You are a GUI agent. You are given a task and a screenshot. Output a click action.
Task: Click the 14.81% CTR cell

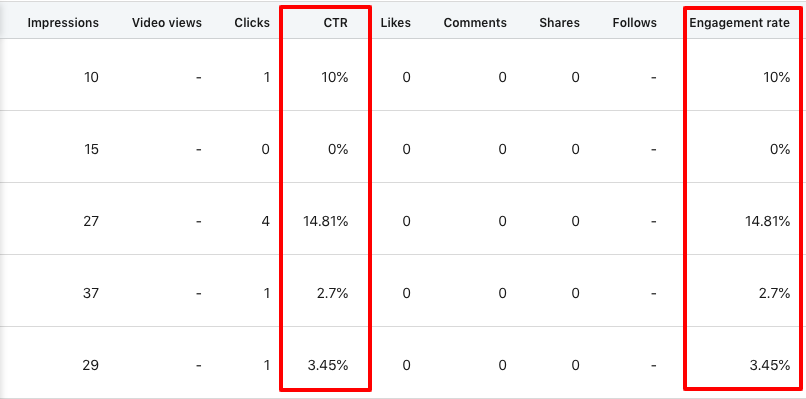pos(325,222)
